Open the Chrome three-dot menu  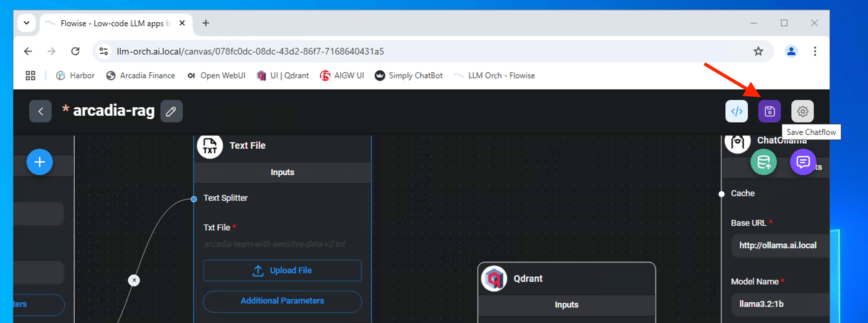point(815,51)
